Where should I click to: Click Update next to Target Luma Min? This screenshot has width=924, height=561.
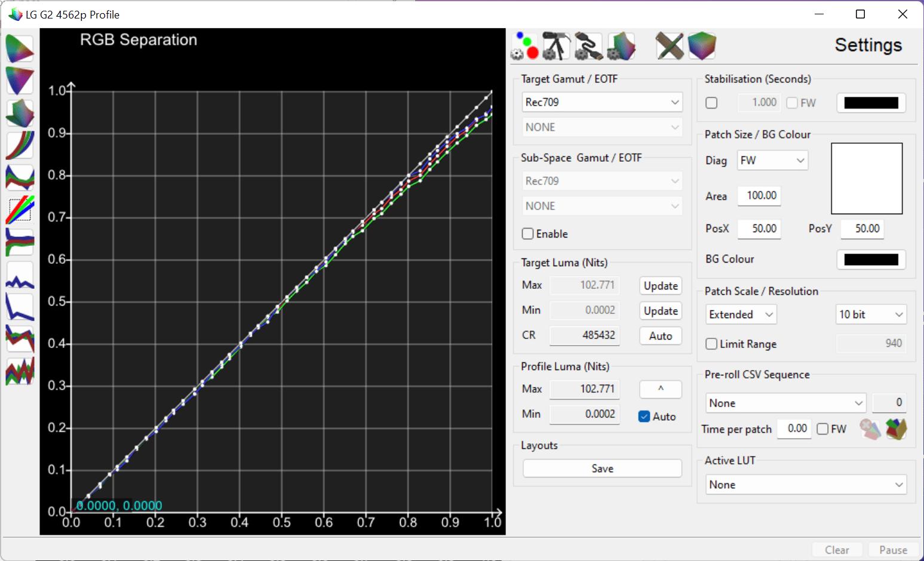coord(661,311)
